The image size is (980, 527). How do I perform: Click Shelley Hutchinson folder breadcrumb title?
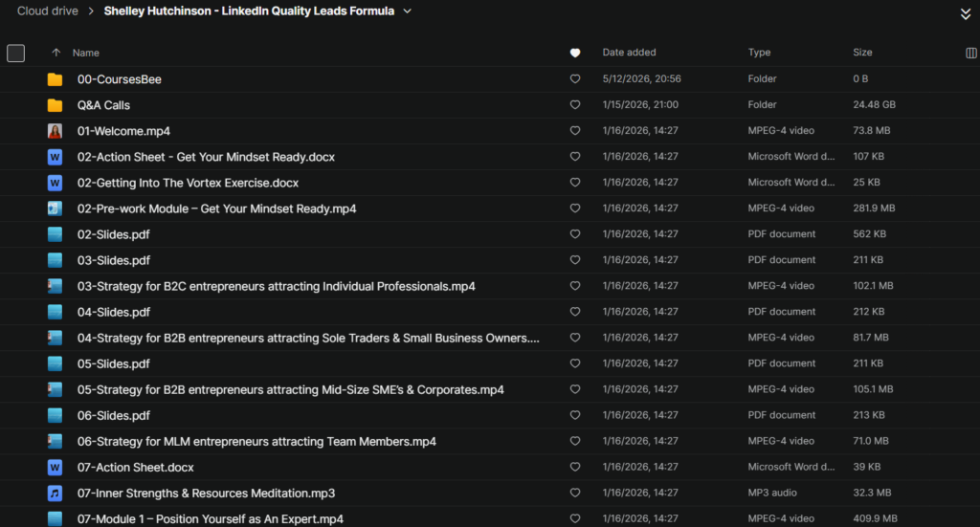249,11
